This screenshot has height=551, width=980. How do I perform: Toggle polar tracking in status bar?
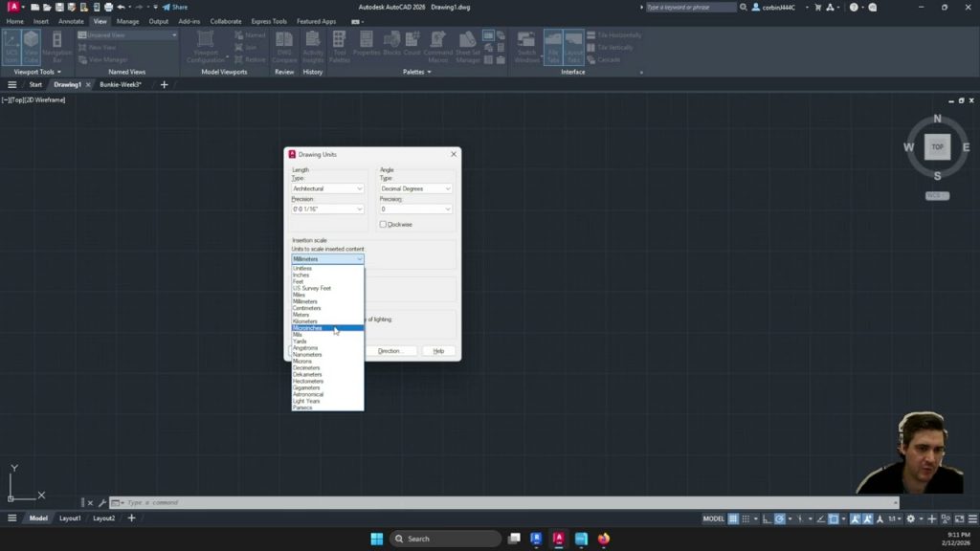point(780,518)
